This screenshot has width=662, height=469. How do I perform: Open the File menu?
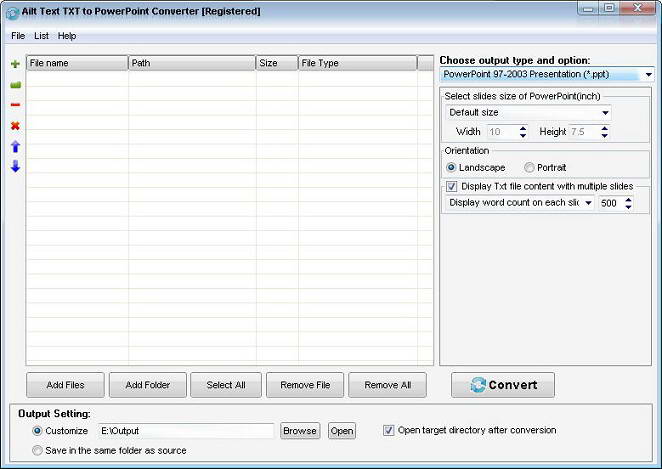pos(18,36)
